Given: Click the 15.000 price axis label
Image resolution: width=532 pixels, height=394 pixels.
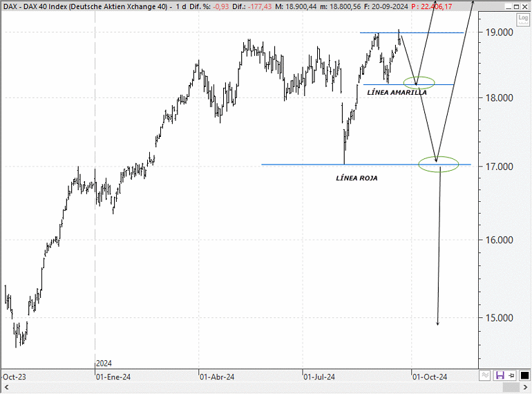Looking at the screenshot, I should 499,318.
